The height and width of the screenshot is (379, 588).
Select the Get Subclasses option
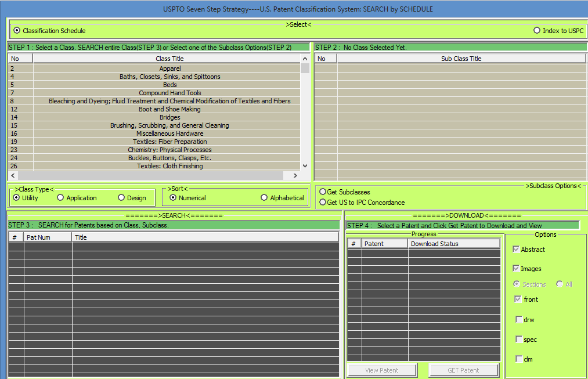[x=323, y=192]
